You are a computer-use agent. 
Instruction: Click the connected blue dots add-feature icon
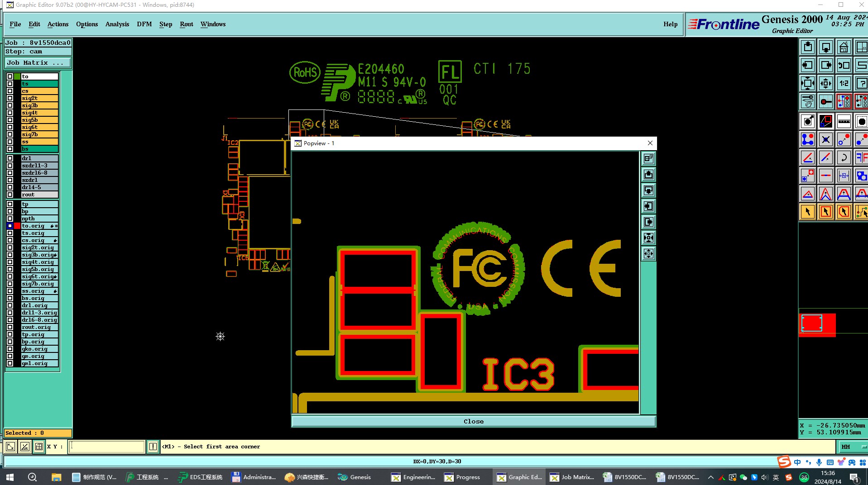pyautogui.click(x=808, y=139)
